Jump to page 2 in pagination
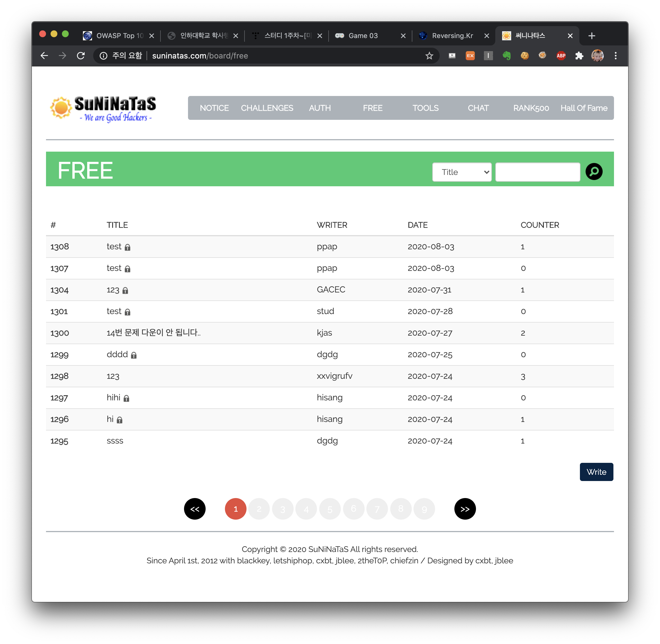 click(259, 509)
